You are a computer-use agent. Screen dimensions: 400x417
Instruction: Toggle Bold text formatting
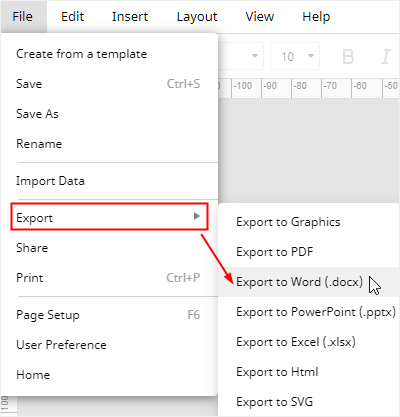pyautogui.click(x=348, y=57)
